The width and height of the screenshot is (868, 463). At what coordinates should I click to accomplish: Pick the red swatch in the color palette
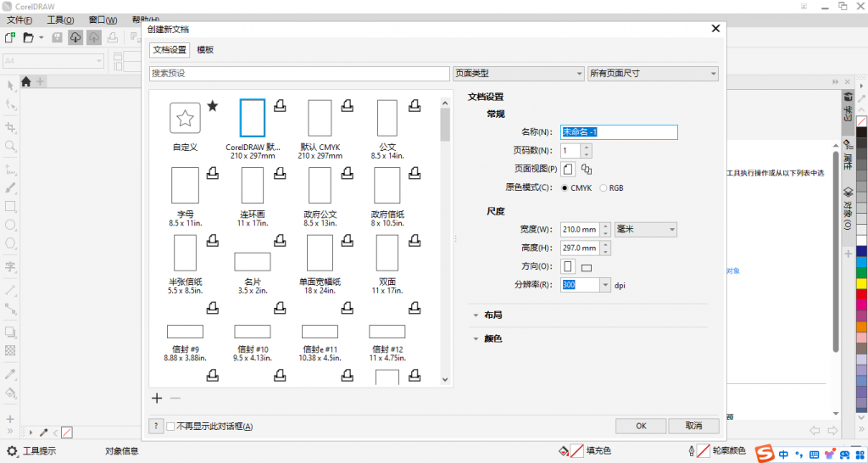(x=861, y=293)
